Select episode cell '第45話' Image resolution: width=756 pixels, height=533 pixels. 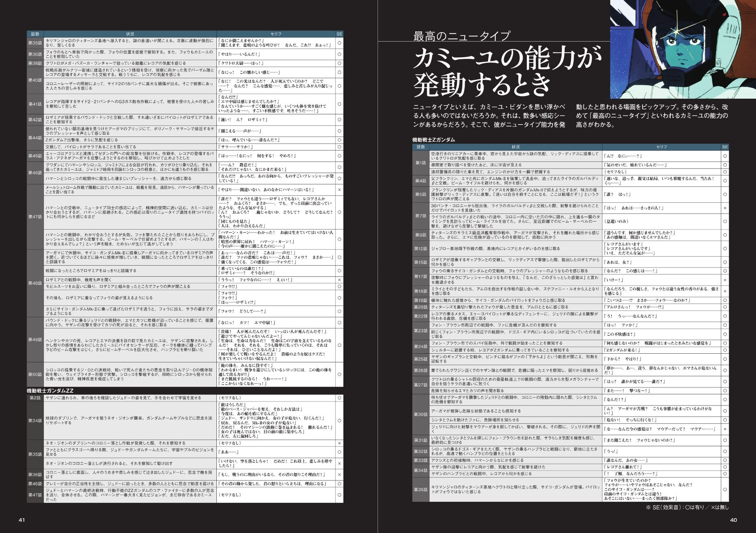coord(35,156)
